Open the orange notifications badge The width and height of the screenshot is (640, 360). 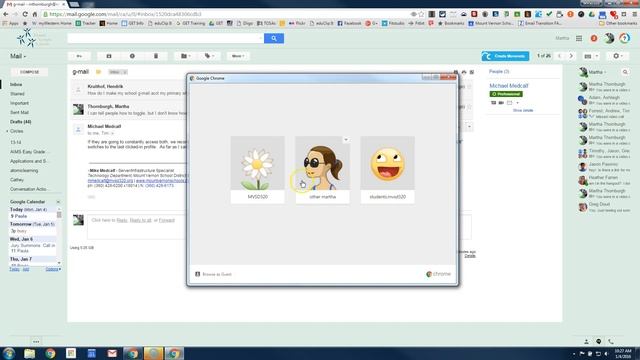click(594, 38)
